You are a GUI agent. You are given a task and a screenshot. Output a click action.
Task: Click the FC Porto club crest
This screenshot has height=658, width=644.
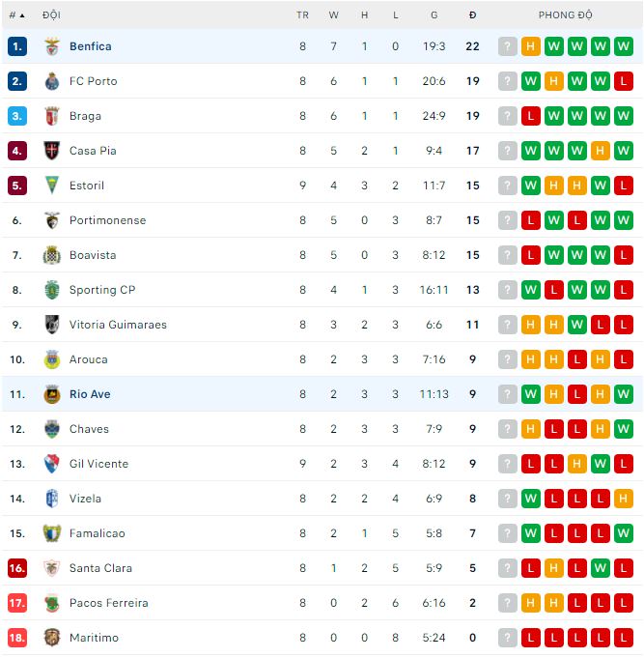point(52,81)
